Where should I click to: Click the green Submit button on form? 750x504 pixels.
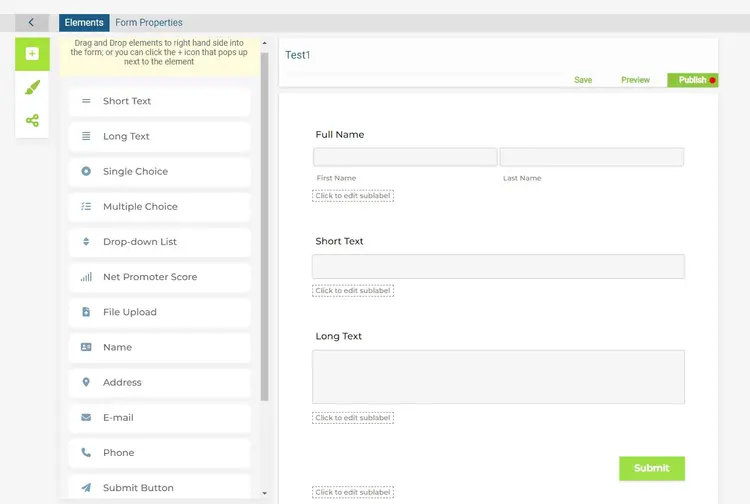pos(652,469)
